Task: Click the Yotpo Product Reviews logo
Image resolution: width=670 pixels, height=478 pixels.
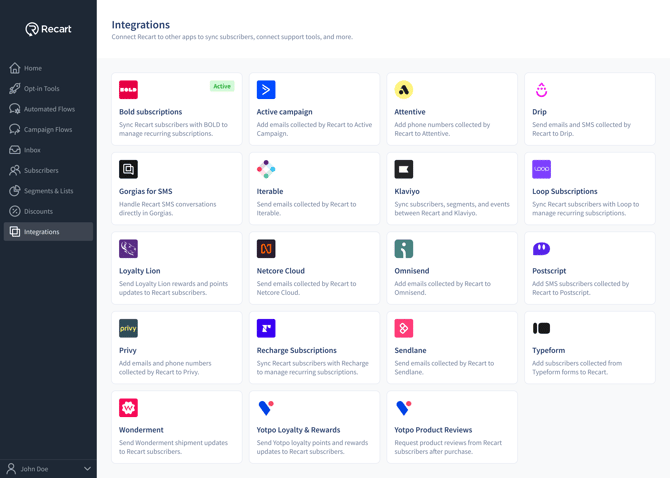Action: pyautogui.click(x=404, y=408)
